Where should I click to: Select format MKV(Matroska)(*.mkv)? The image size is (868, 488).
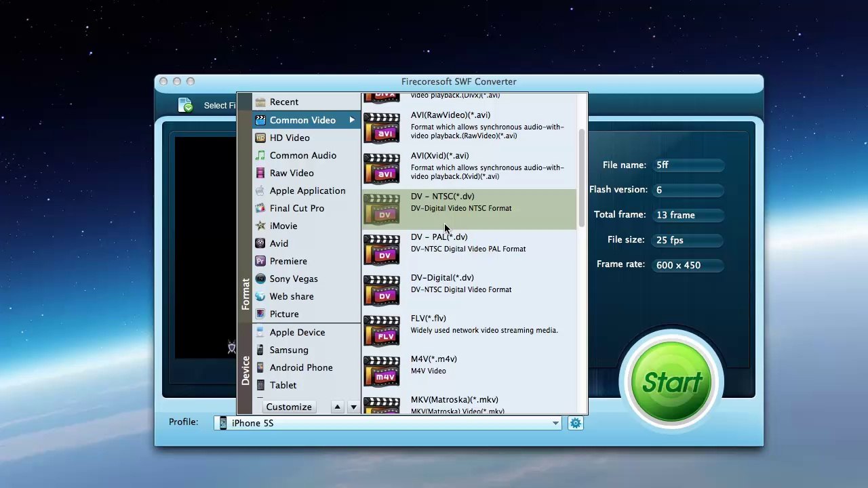coord(469,404)
